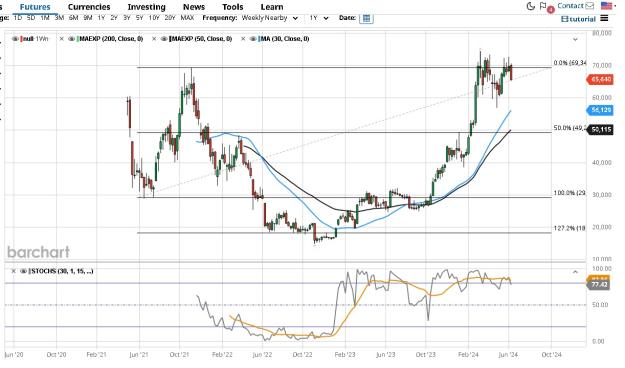Viewport: 625px width, 368px height.
Task: Toggle dark mode with the moon icon
Action: click(x=531, y=6)
